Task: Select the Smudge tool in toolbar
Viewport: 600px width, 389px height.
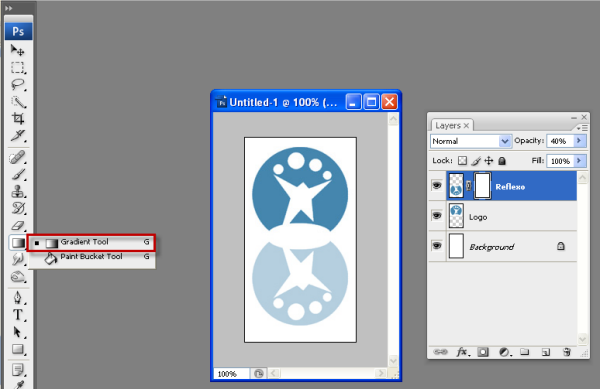Action: point(18,259)
